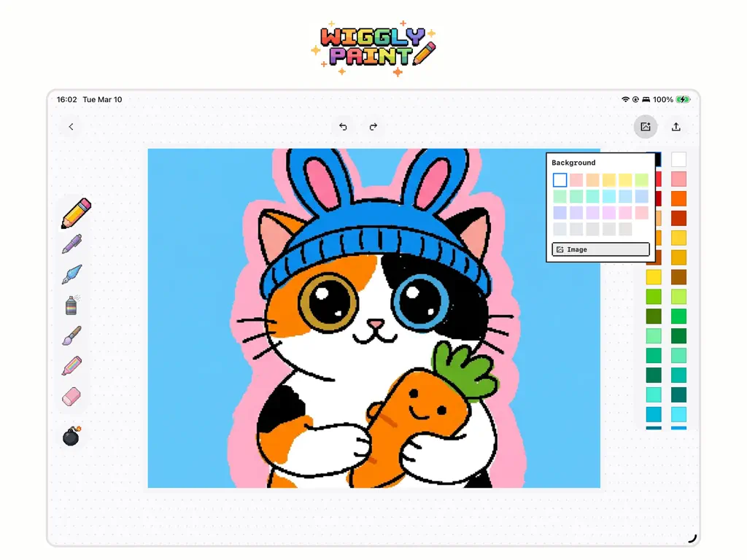The height and width of the screenshot is (560, 747).
Task: Choose the rainbow highlighter tool
Action: [71, 366]
